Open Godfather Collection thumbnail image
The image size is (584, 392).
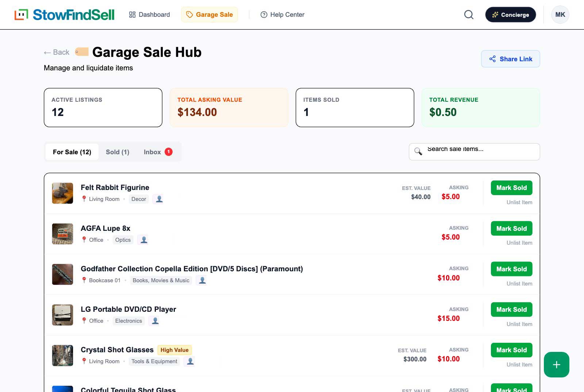click(62, 274)
